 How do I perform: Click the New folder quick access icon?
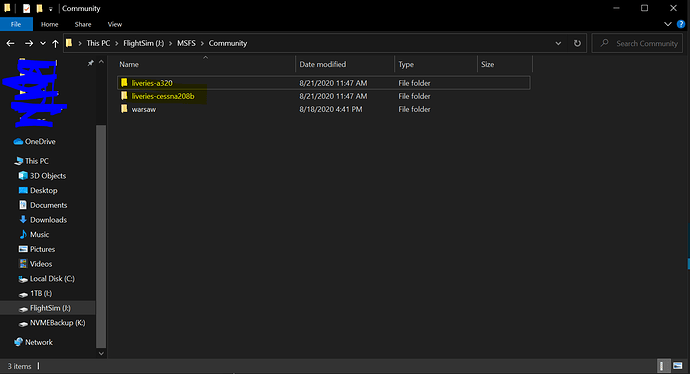(39, 8)
